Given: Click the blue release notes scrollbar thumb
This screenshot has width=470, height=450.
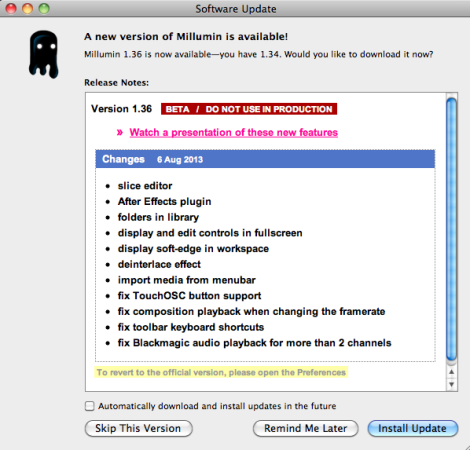Looking at the screenshot, I should (x=451, y=229).
